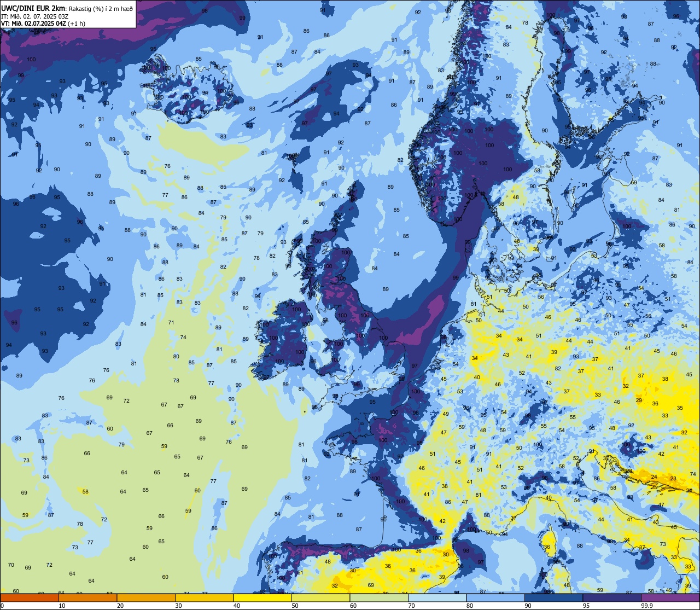
Task: Click the 'IT: Mið. 02. 07. 2025 03Z' line
Action: click(x=34, y=16)
